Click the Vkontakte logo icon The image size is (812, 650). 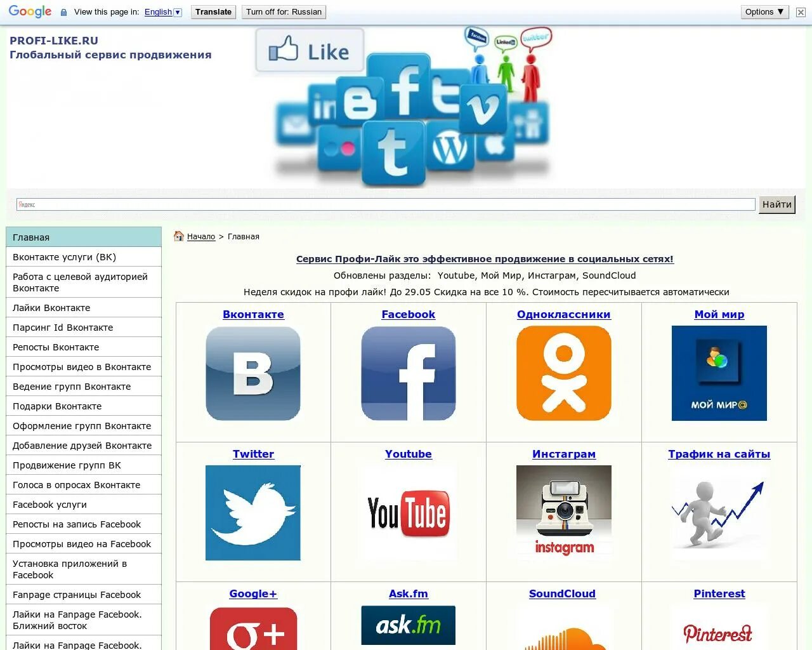click(253, 373)
